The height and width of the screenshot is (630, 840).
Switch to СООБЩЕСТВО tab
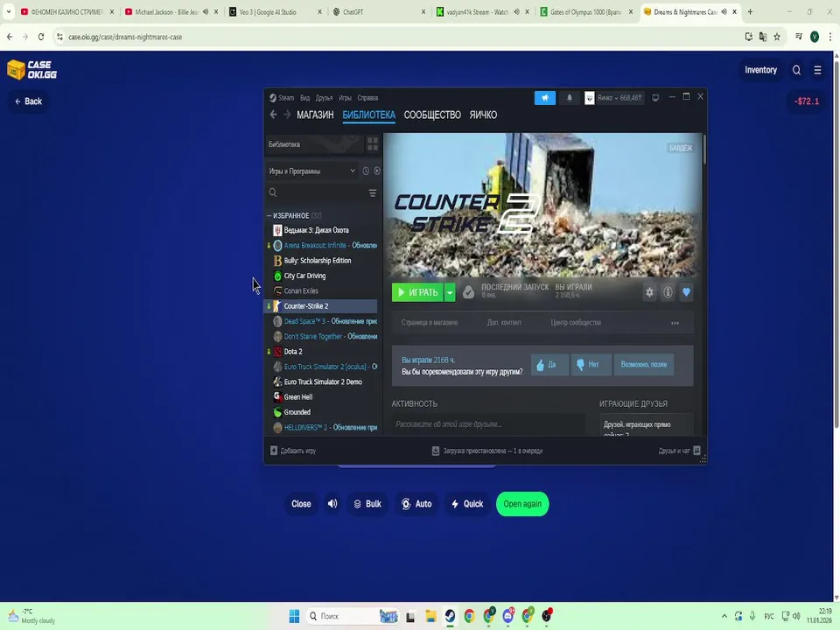coord(432,115)
